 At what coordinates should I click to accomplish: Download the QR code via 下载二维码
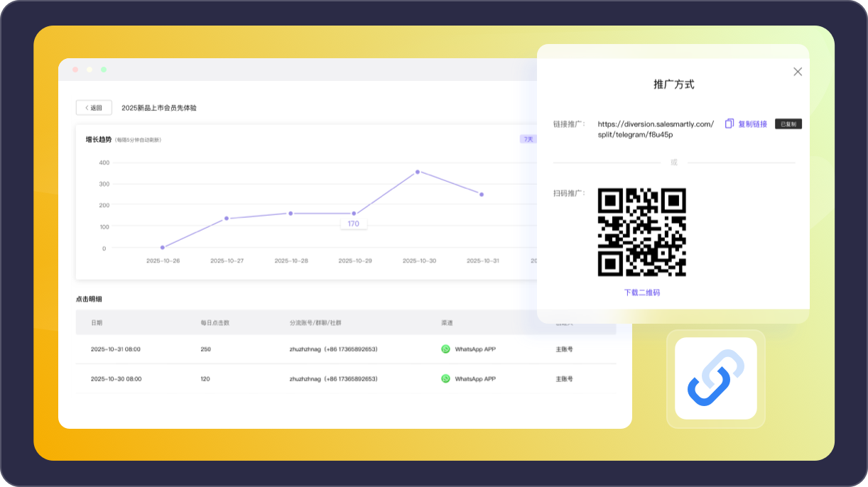(642, 292)
